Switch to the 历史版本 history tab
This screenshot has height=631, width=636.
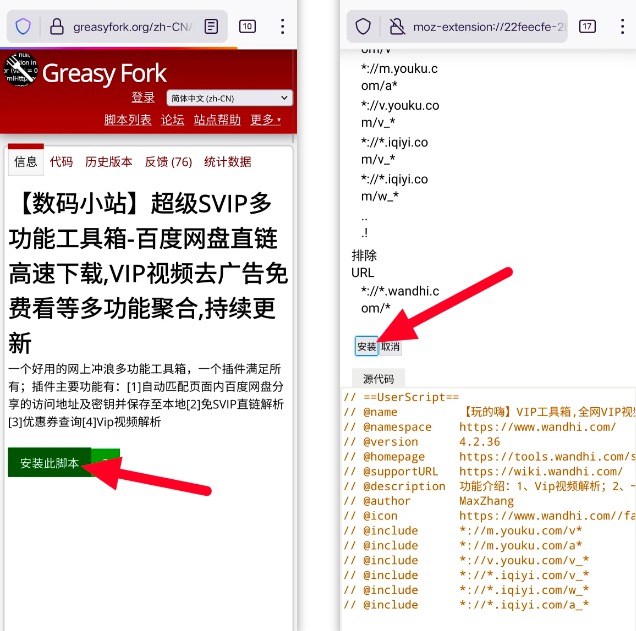[x=109, y=162]
